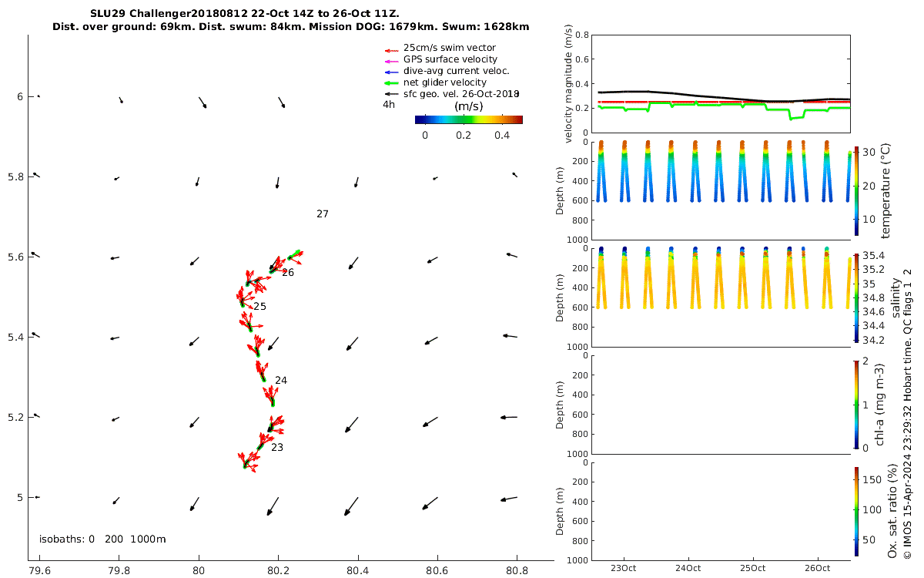Click the longitude tick '80.2'
The width and height of the screenshot is (924, 578).
click(279, 571)
